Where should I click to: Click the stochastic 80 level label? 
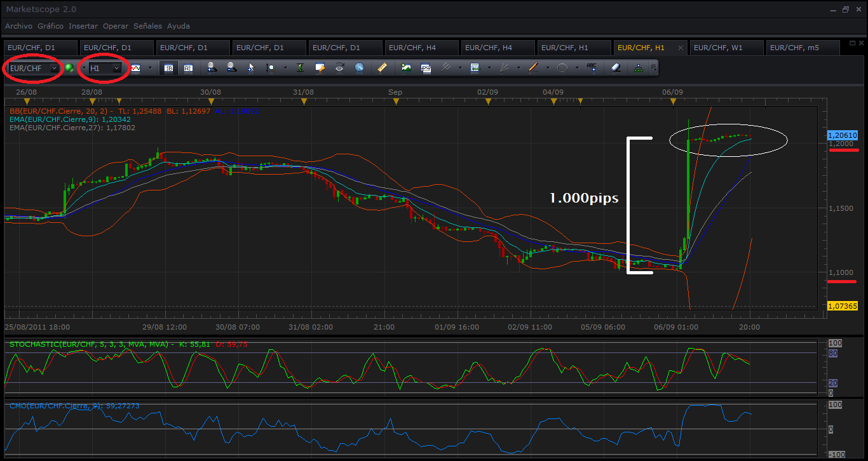834,353
